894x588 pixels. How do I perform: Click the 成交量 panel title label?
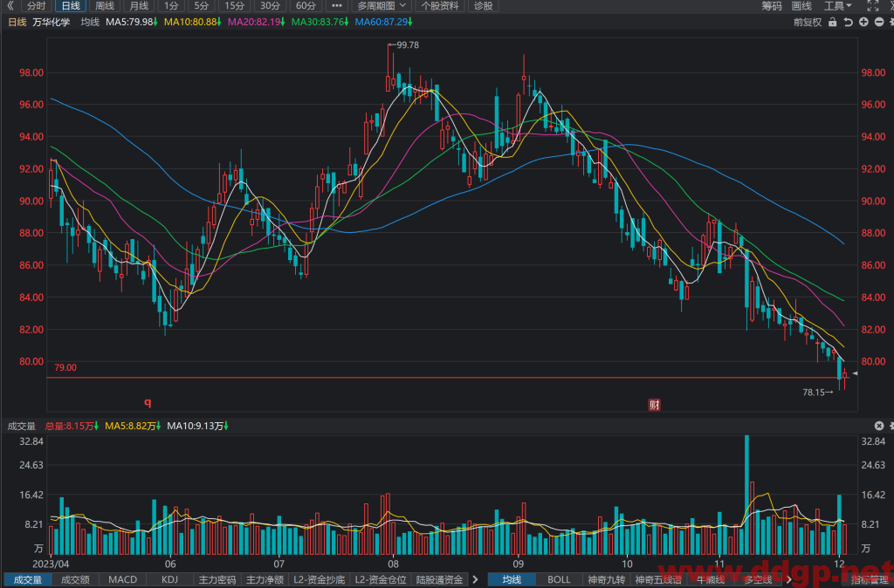click(22, 427)
